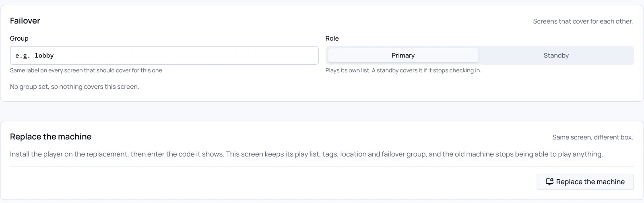This screenshot has height=203, width=644.
Task: Click 'Screens that cover for each other.' text
Action: click(583, 21)
